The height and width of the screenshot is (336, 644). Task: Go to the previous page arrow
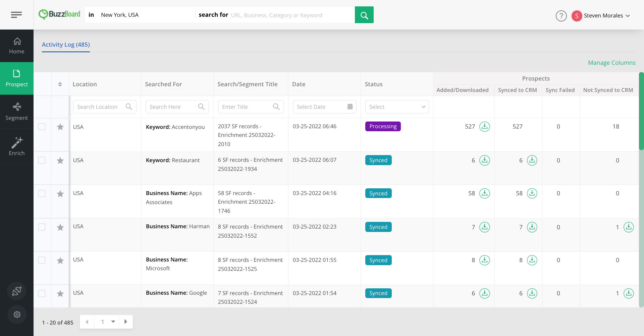[87, 322]
